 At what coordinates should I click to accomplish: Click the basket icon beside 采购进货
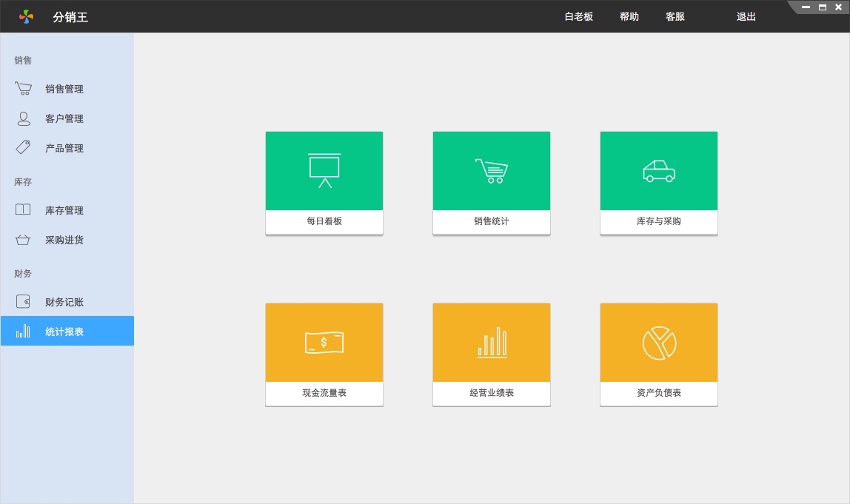point(23,240)
